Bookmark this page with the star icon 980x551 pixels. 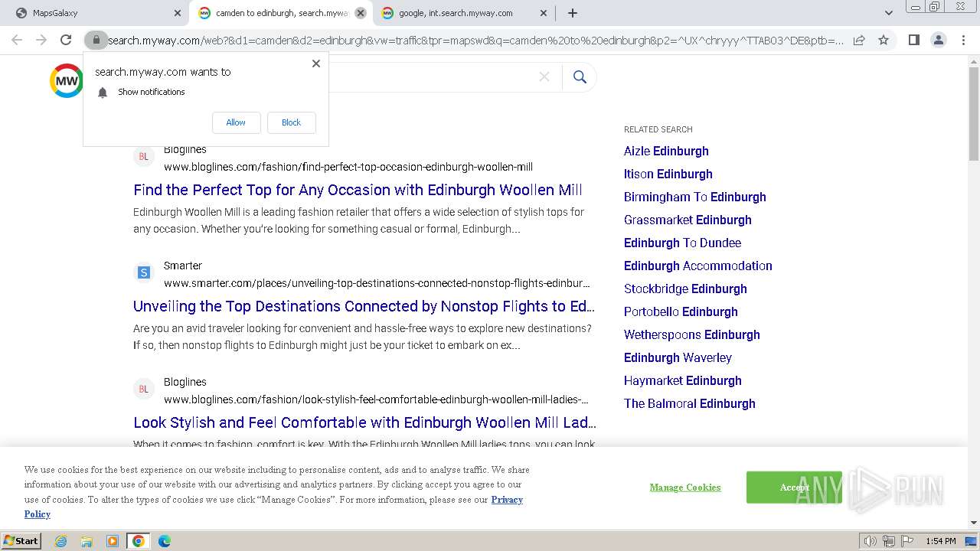pos(884,40)
